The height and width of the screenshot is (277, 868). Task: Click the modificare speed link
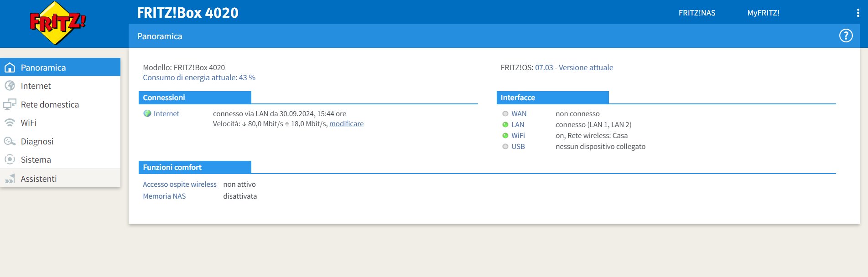click(x=346, y=123)
